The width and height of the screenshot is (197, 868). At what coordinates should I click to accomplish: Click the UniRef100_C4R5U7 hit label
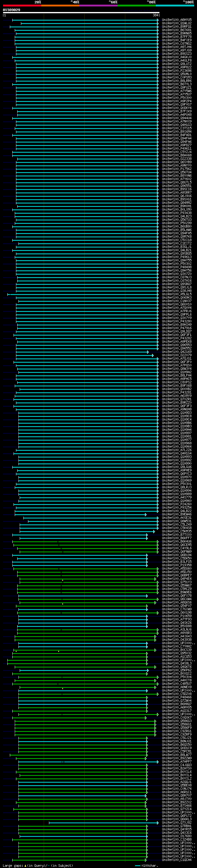pyautogui.click(x=177, y=684)
